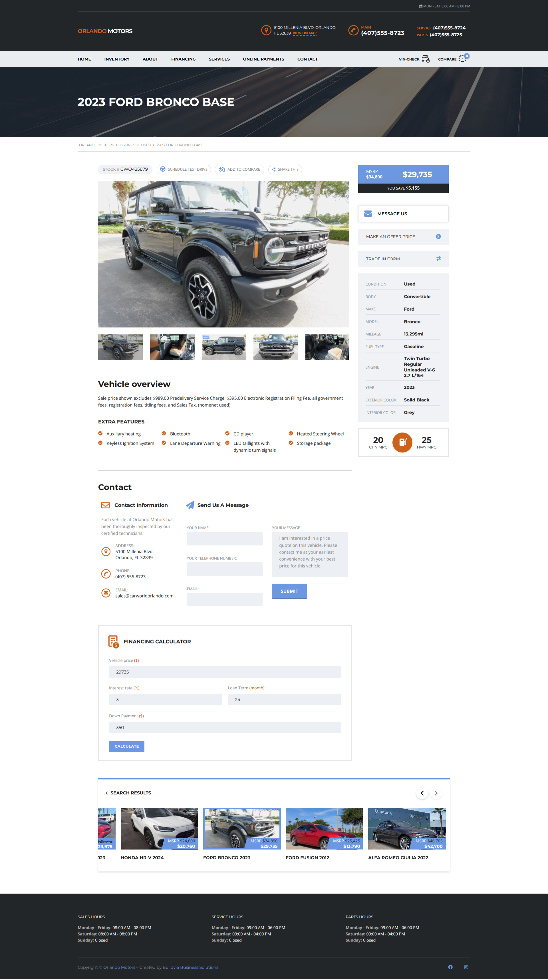Go to Online Payments page
This screenshot has width=548, height=980.
(x=263, y=59)
